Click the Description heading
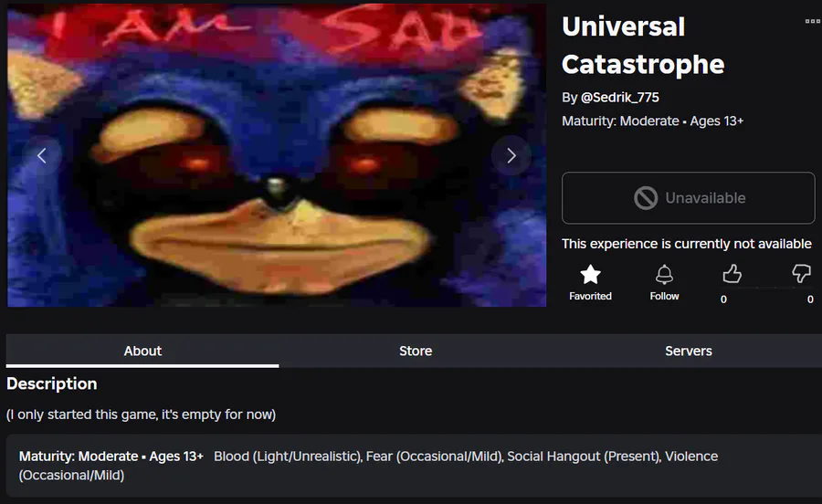Viewport: 822px width, 504px height. pyautogui.click(x=52, y=383)
